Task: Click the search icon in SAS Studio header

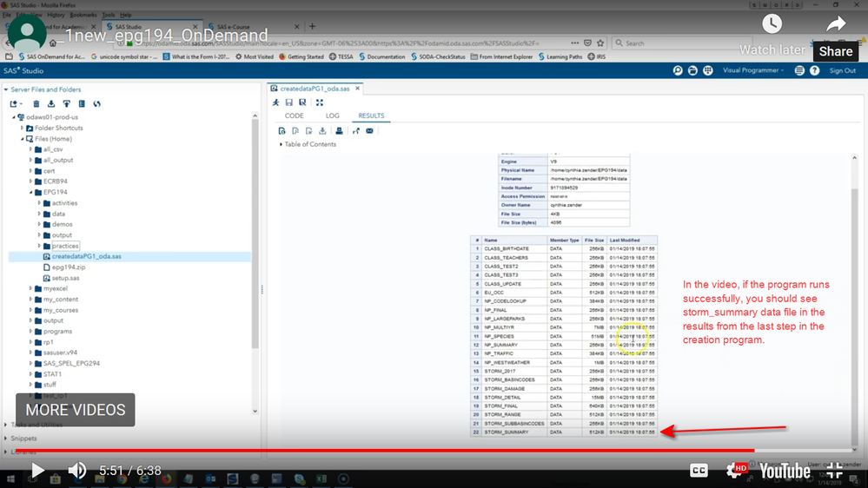Action: [x=678, y=71]
